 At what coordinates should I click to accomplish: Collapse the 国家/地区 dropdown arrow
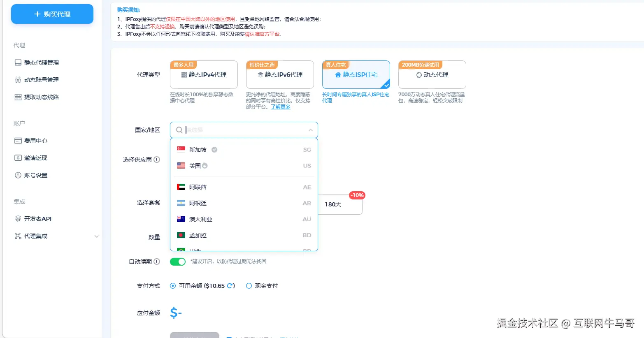point(311,130)
